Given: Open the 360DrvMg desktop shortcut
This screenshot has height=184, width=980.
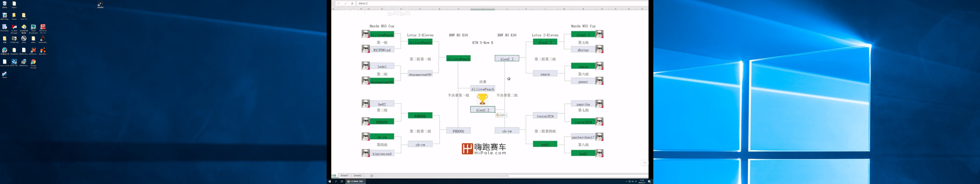Looking at the screenshot, I should [5, 16].
